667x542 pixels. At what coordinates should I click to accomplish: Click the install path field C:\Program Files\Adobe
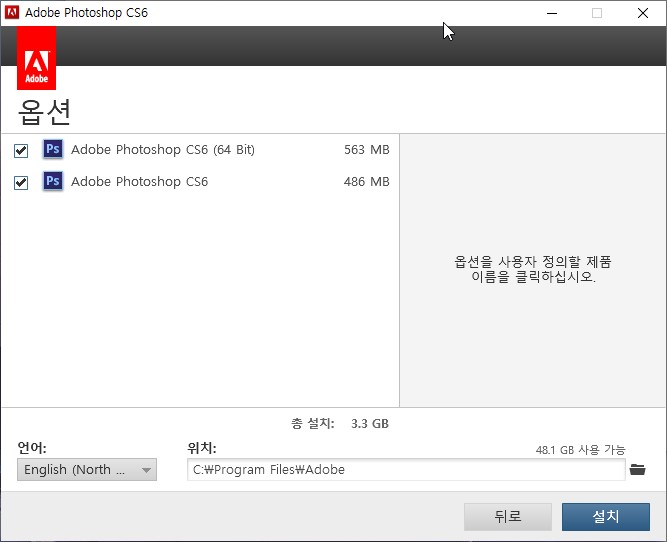[406, 470]
